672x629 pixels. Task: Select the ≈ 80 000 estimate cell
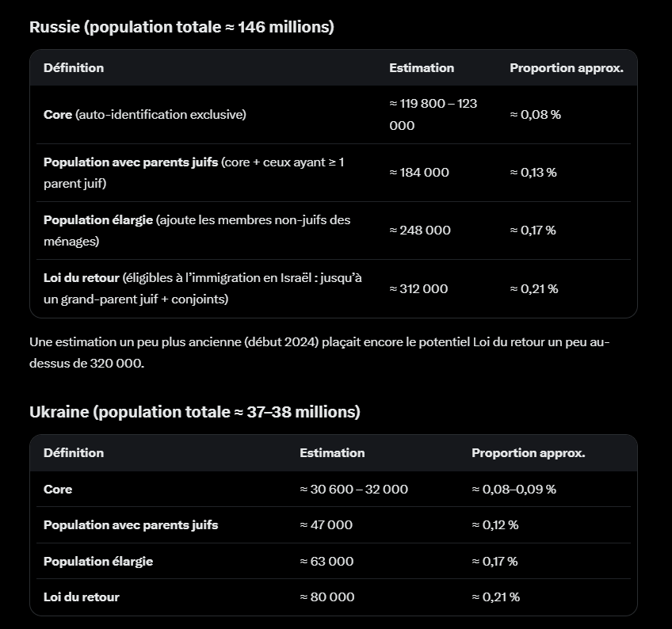(326, 597)
